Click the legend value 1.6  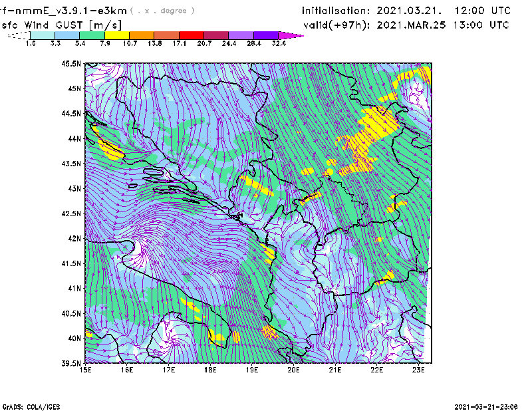[x=31, y=43]
